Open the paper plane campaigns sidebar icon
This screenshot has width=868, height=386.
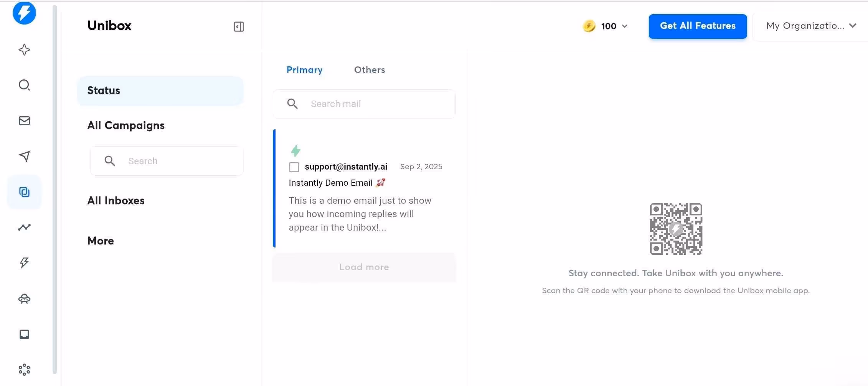coord(24,156)
